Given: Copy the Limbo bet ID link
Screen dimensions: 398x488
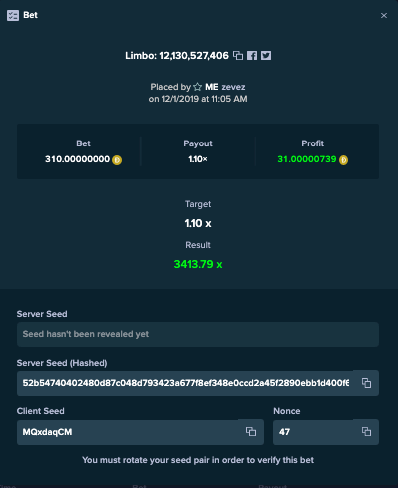Looking at the screenshot, I should click(238, 55).
